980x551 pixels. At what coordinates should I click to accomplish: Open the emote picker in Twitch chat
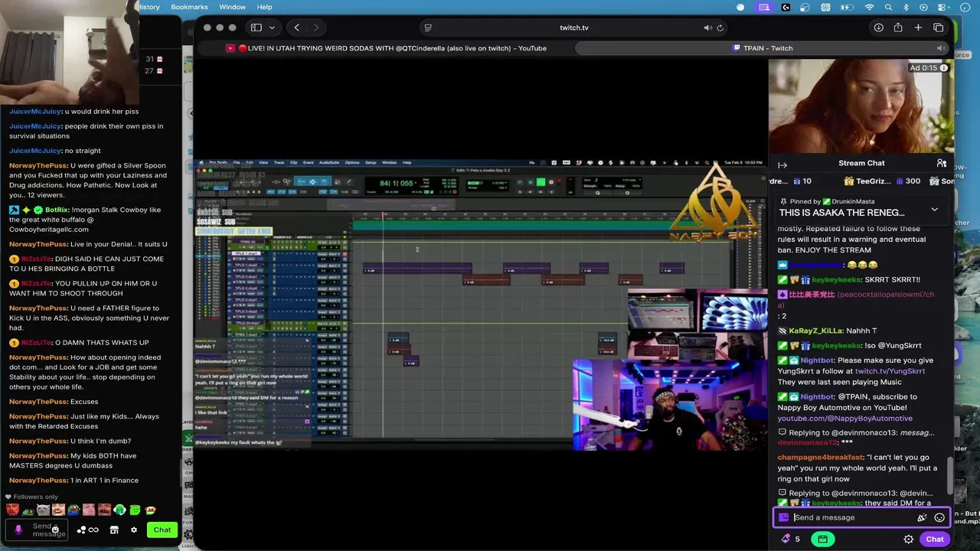[x=939, y=517]
